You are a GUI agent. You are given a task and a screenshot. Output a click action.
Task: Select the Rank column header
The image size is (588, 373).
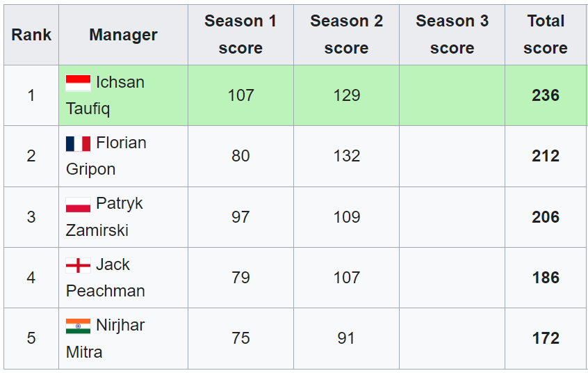[x=31, y=35]
